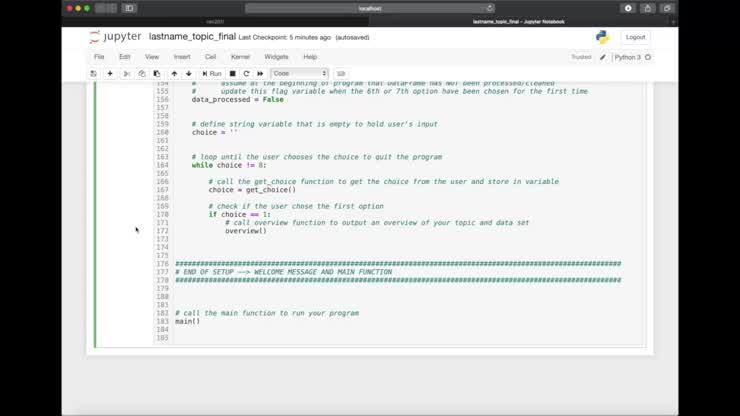740x416 pixels.
Task: Click the Run button
Action: [x=212, y=73]
